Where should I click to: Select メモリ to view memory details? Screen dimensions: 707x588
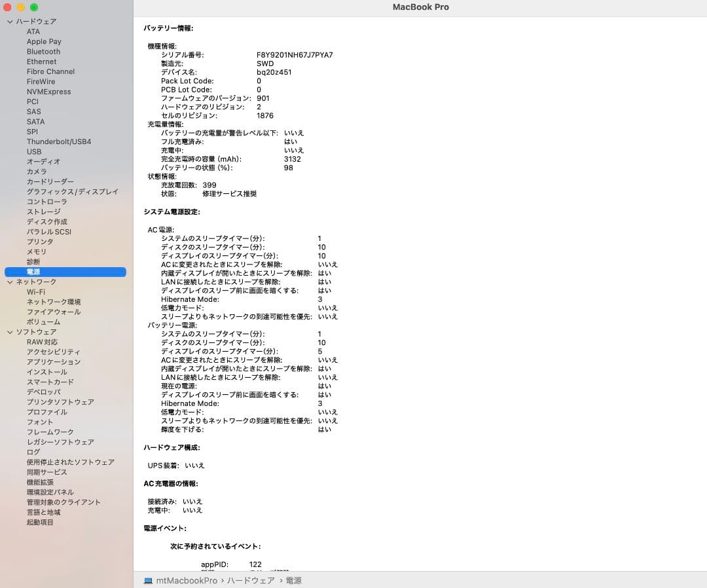tap(36, 251)
